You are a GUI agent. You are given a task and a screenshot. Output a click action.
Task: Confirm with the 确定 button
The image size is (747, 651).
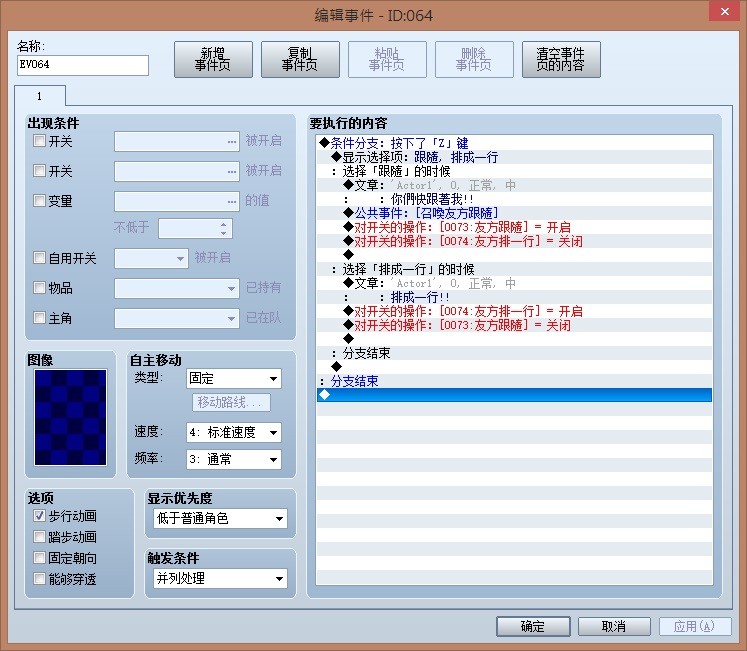point(533,626)
